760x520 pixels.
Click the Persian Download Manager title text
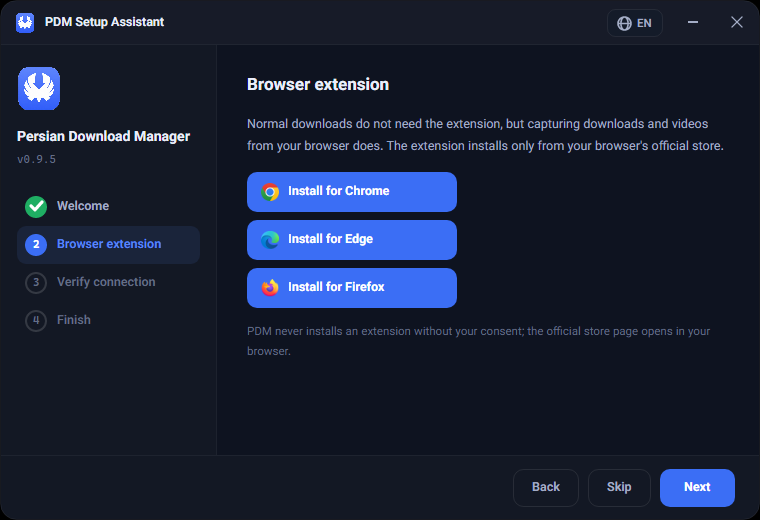(103, 137)
